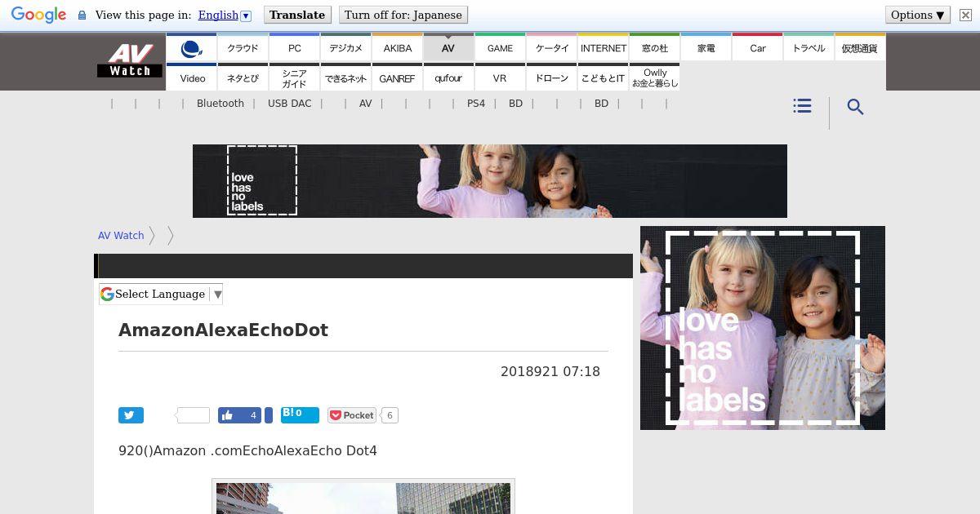
Task: Select the article title AmazonAlexaEchoDot
Action: click(x=224, y=330)
